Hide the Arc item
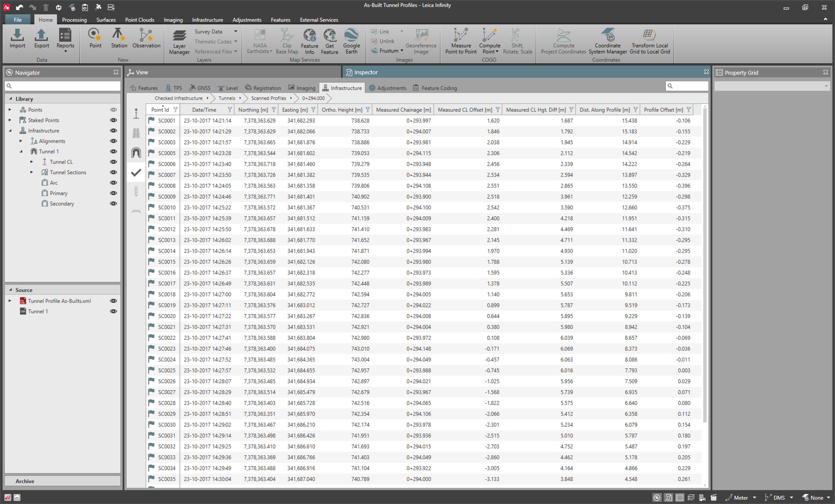The height and width of the screenshot is (504, 835). point(113,183)
